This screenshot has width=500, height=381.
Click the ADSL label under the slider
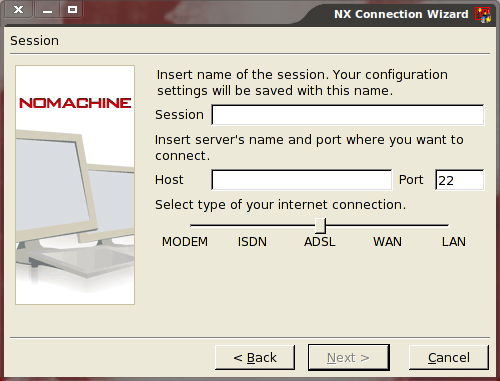[x=320, y=242]
